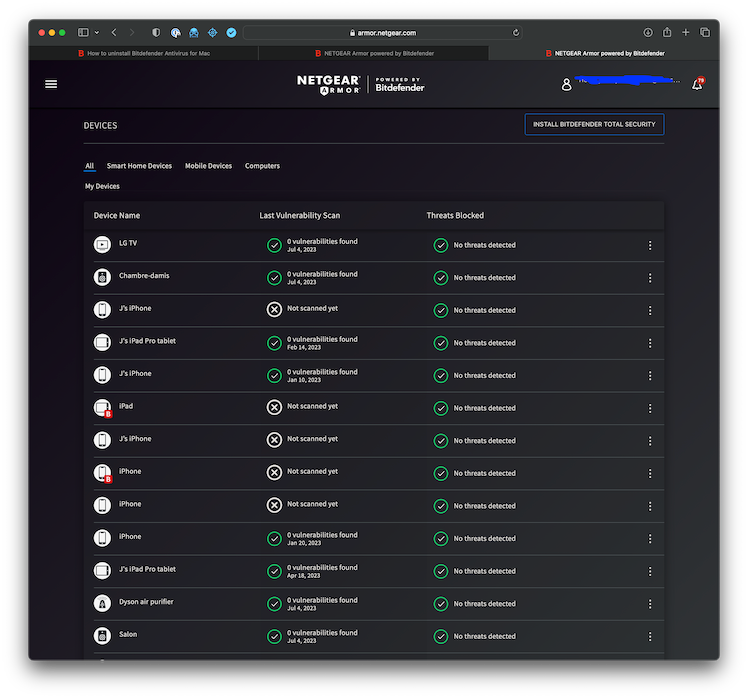This screenshot has width=748, height=698.
Task: Open the hamburger navigation menu
Action: (51, 84)
